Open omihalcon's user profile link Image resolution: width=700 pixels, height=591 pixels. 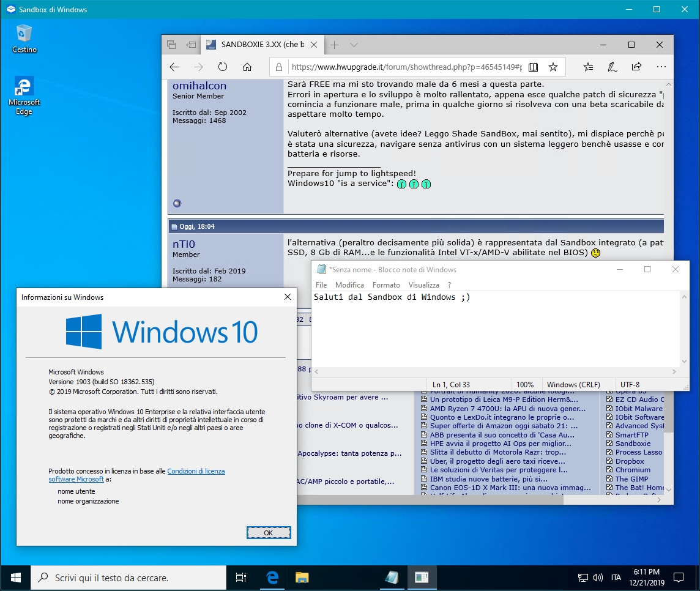pyautogui.click(x=199, y=85)
